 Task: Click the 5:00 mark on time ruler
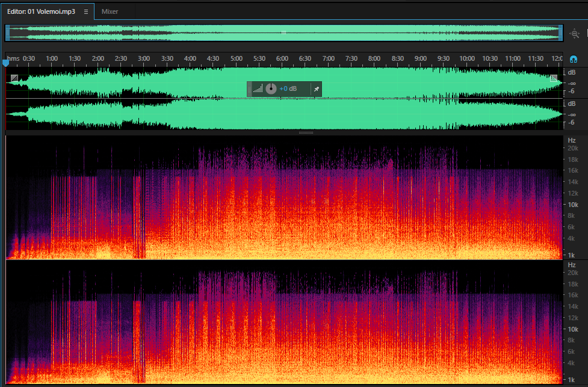237,58
